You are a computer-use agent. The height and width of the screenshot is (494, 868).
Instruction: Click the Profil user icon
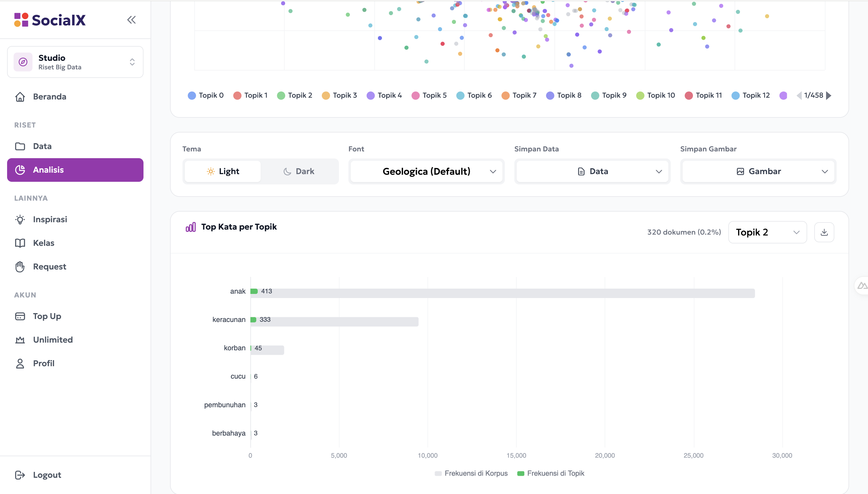pos(20,363)
